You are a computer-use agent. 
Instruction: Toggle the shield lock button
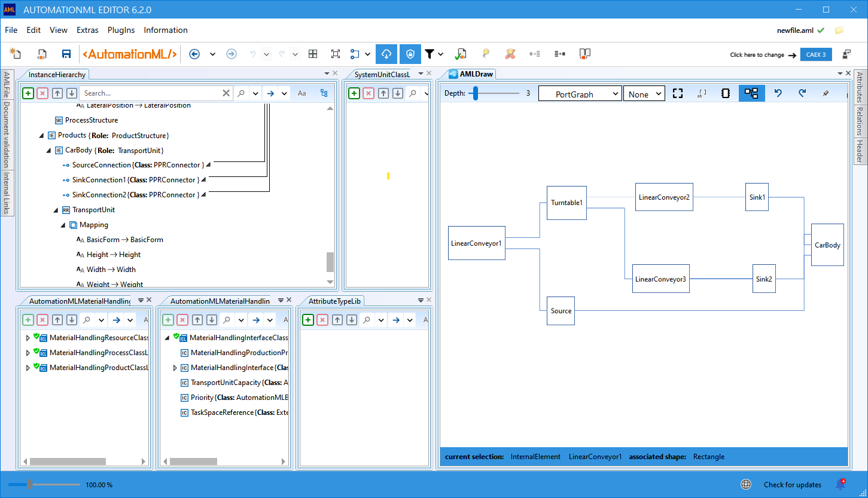tap(410, 54)
